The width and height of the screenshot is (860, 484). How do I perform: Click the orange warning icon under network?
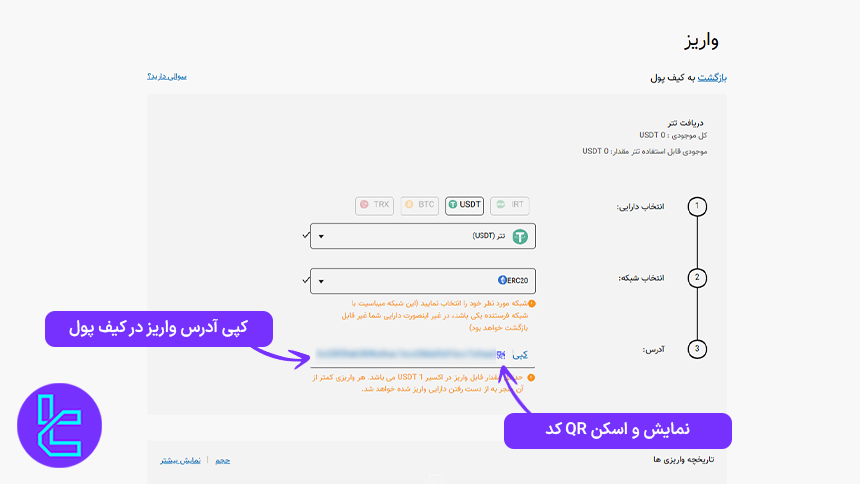(x=531, y=303)
